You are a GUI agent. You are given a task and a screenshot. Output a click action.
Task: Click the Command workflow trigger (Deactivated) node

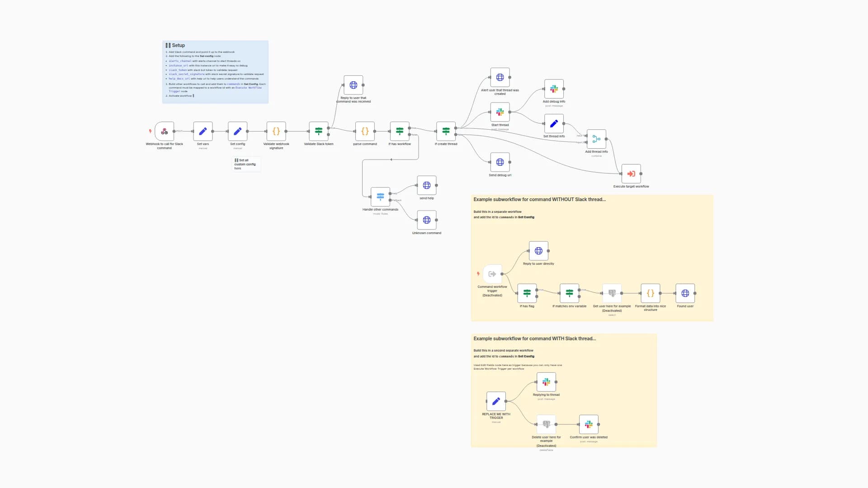(492, 274)
